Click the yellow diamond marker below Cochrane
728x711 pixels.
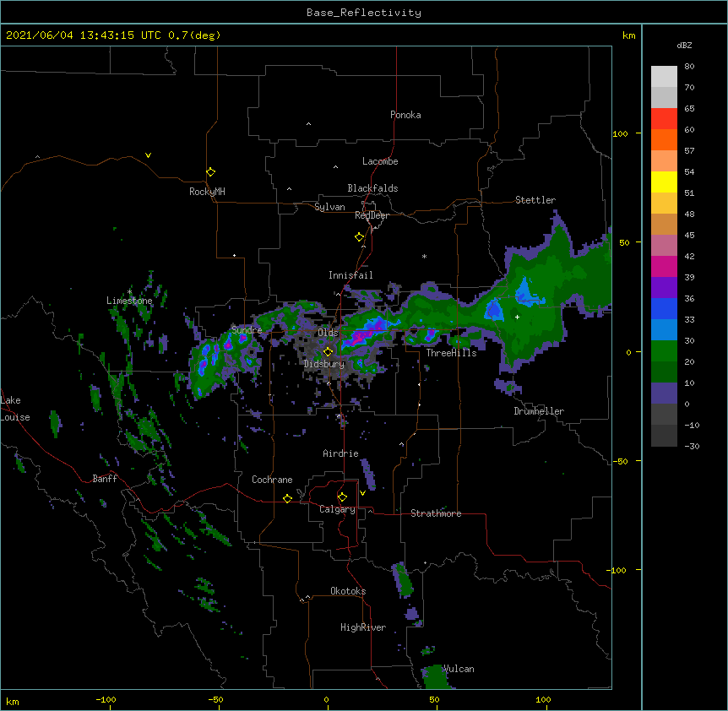click(287, 498)
